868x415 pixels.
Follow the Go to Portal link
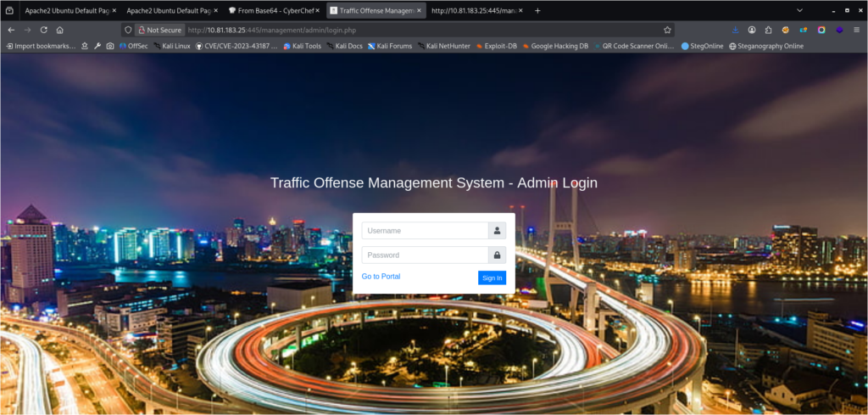pyautogui.click(x=381, y=277)
